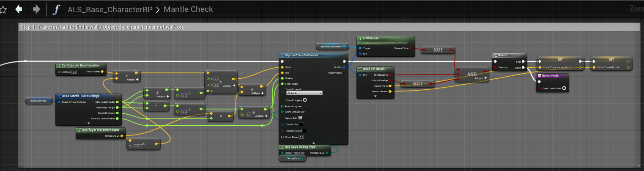Viewport: 644px width, 171px height.
Task: Click the Actors to Ignore array pin
Action: [282, 106]
